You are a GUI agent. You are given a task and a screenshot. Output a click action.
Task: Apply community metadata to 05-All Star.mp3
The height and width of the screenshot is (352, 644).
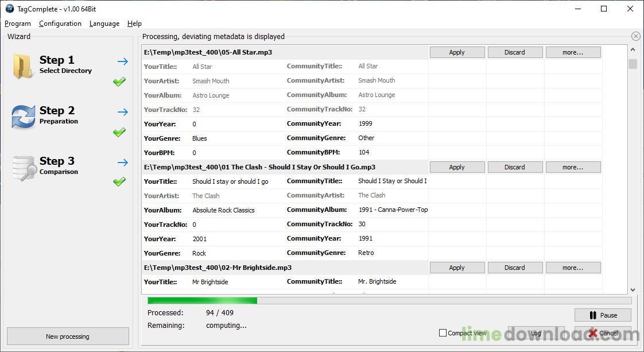(x=457, y=52)
